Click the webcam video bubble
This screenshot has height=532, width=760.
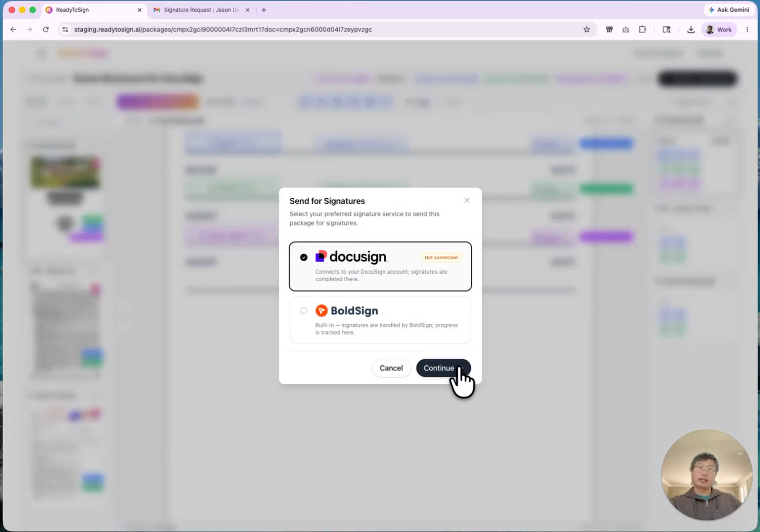706,475
